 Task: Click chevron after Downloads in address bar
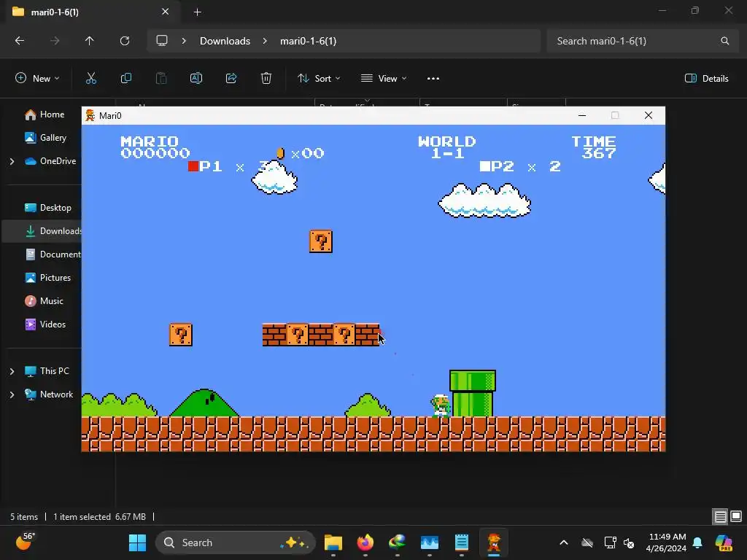[x=265, y=41]
